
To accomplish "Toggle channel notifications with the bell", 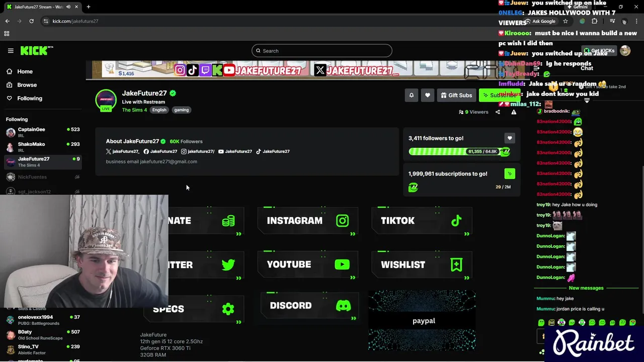I will coord(412,95).
